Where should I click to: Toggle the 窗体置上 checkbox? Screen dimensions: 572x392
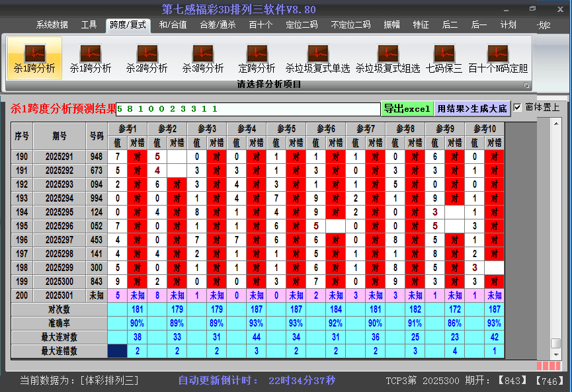pyautogui.click(x=518, y=107)
